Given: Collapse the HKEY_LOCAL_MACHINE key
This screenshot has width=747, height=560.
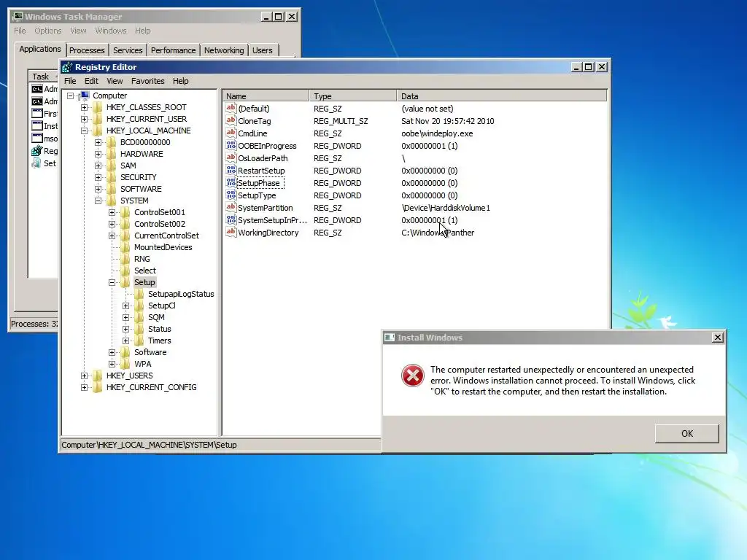Looking at the screenshot, I should click(85, 131).
